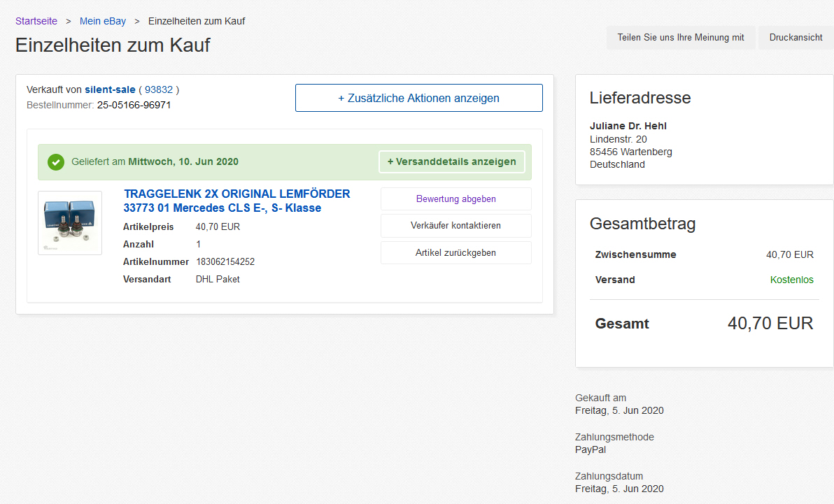Click the PayPal payment method text
The width and height of the screenshot is (834, 504).
[x=591, y=449]
